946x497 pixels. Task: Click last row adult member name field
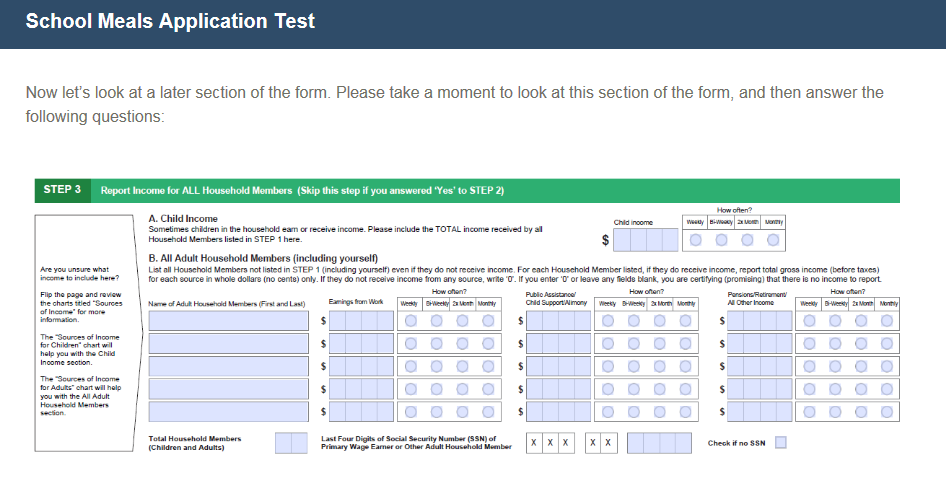(x=229, y=410)
